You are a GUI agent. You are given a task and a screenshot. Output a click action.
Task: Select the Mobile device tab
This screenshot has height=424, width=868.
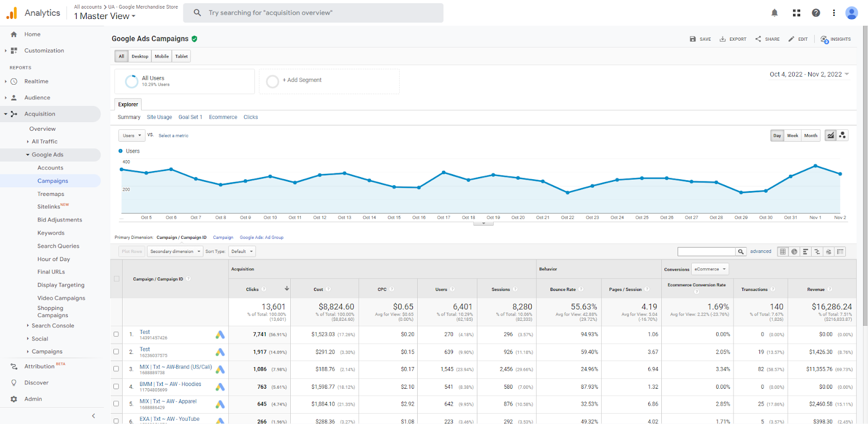tap(162, 56)
